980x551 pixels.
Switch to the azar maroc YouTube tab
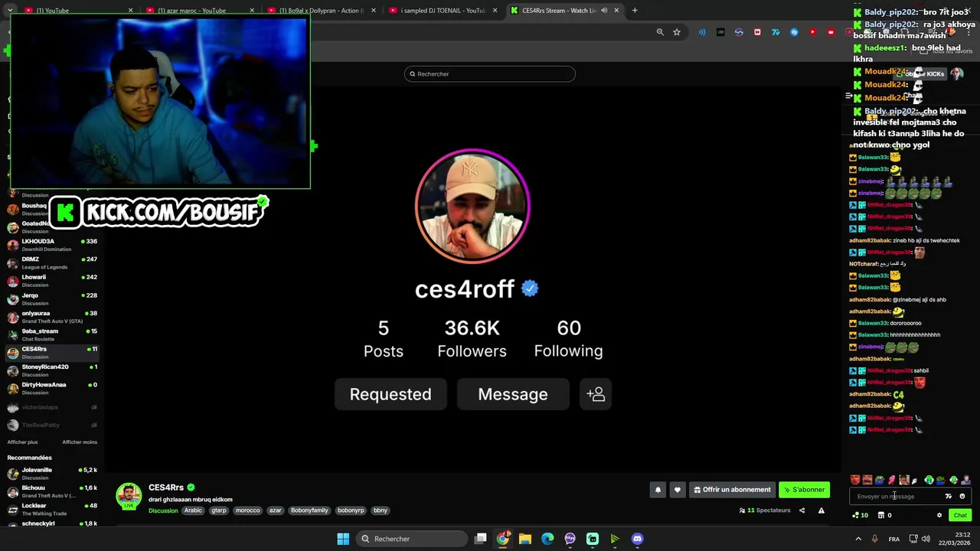199,11
